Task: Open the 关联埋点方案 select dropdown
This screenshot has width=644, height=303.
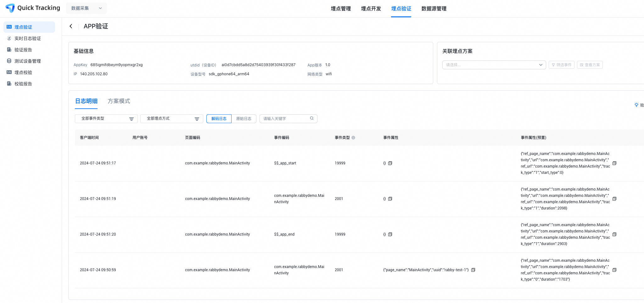Action: tap(494, 65)
